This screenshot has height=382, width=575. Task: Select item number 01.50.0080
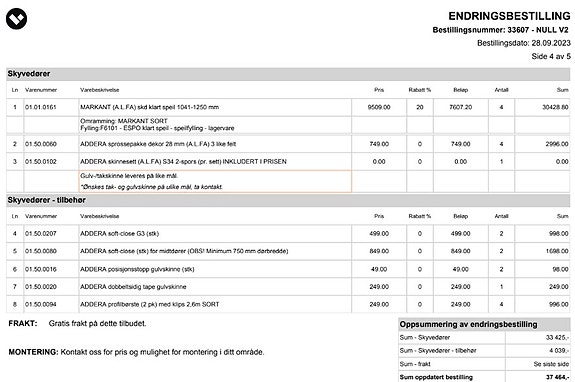[41, 251]
